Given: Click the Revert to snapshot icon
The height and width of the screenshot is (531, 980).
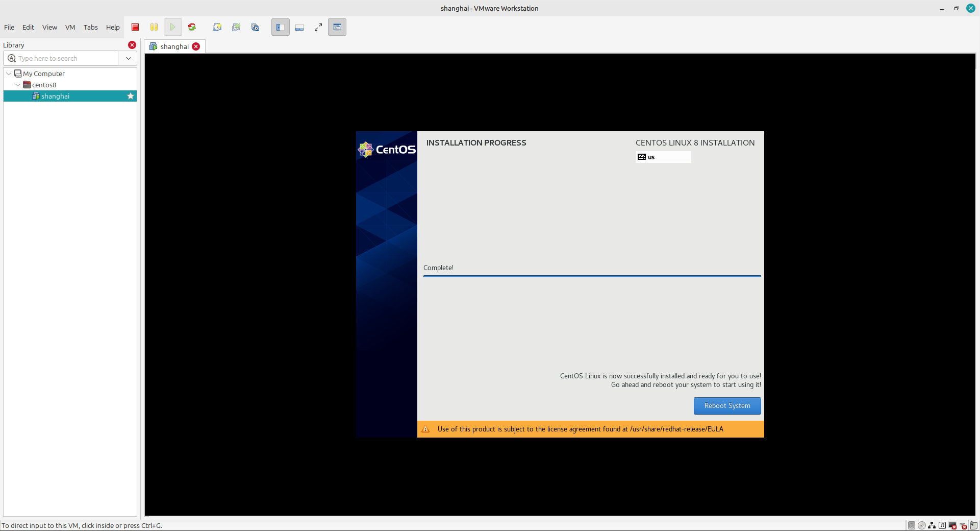Looking at the screenshot, I should coord(236,27).
